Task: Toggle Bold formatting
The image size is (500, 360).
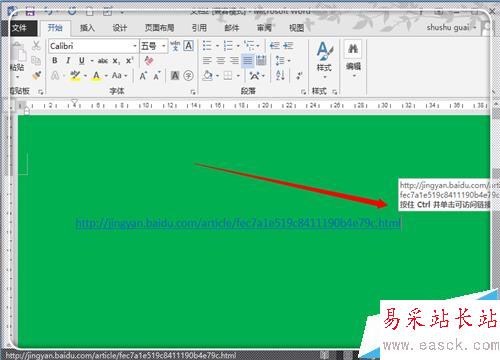Action: [55, 61]
